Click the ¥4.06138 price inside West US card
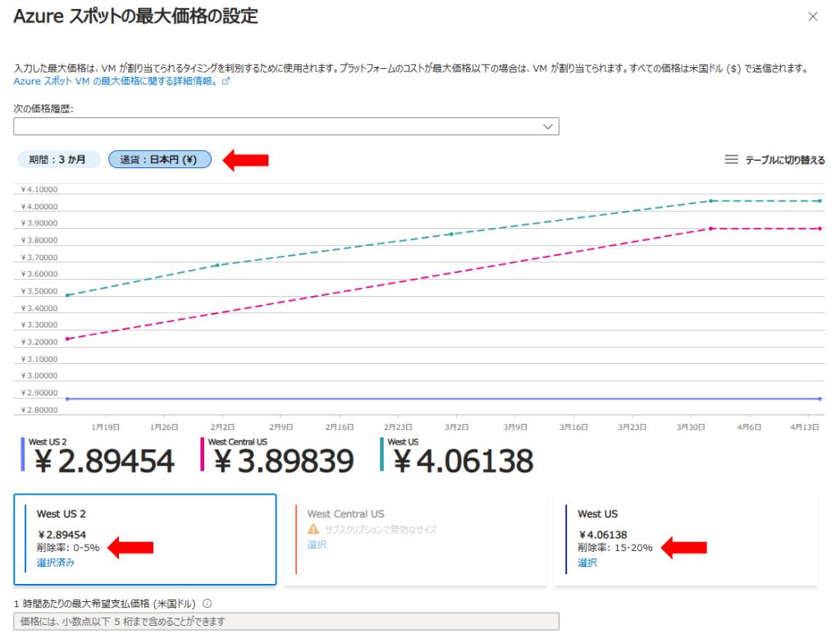840x643 pixels. [x=603, y=535]
